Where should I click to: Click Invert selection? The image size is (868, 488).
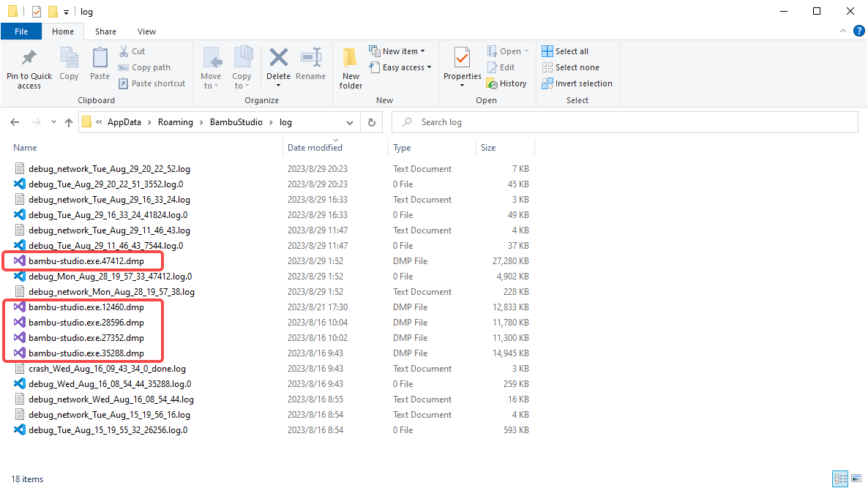[x=577, y=83]
